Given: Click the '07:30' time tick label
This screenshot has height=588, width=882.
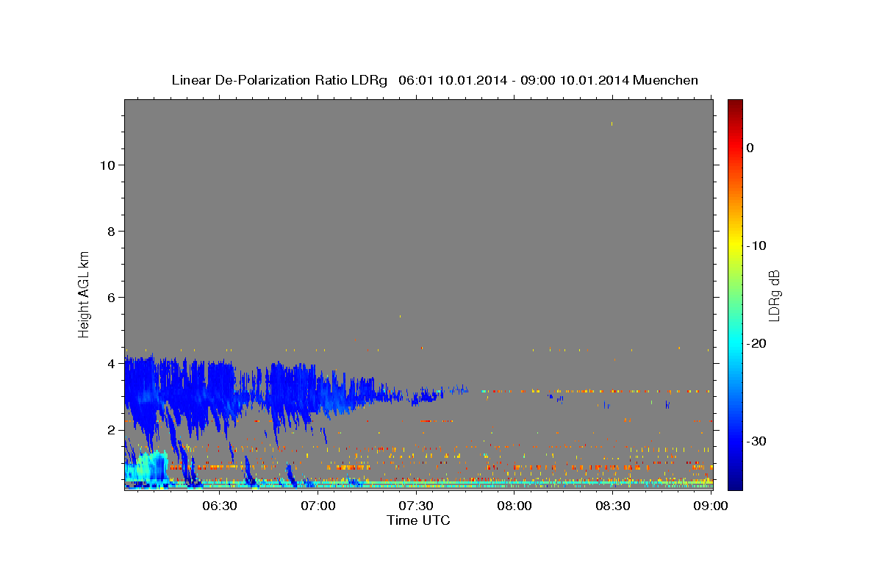Looking at the screenshot, I should (416, 506).
